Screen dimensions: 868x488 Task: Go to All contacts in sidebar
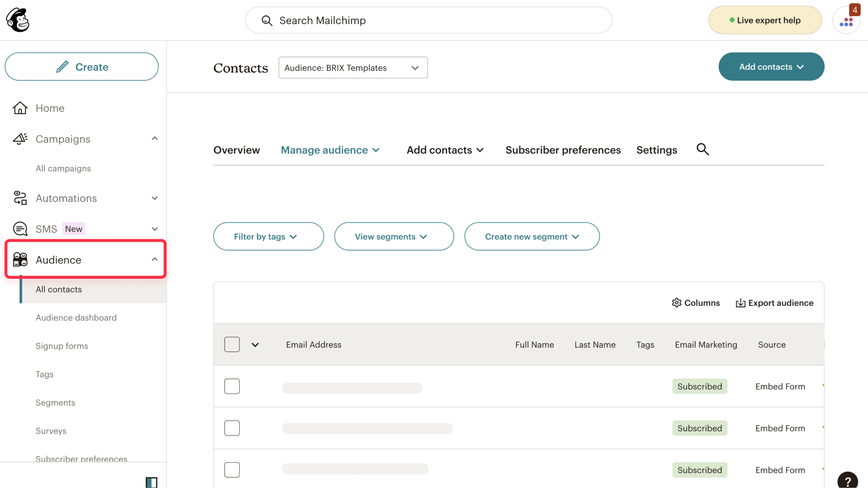(x=94, y=290)
